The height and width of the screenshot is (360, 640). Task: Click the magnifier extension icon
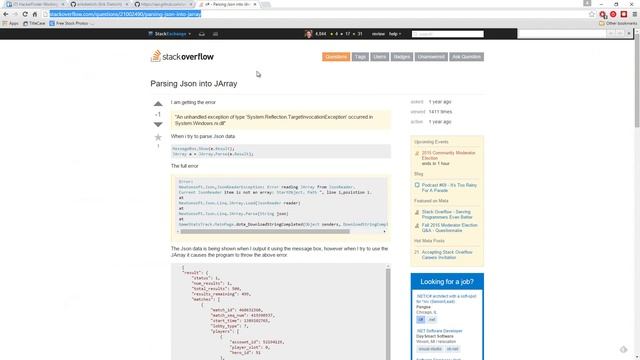click(602, 14)
